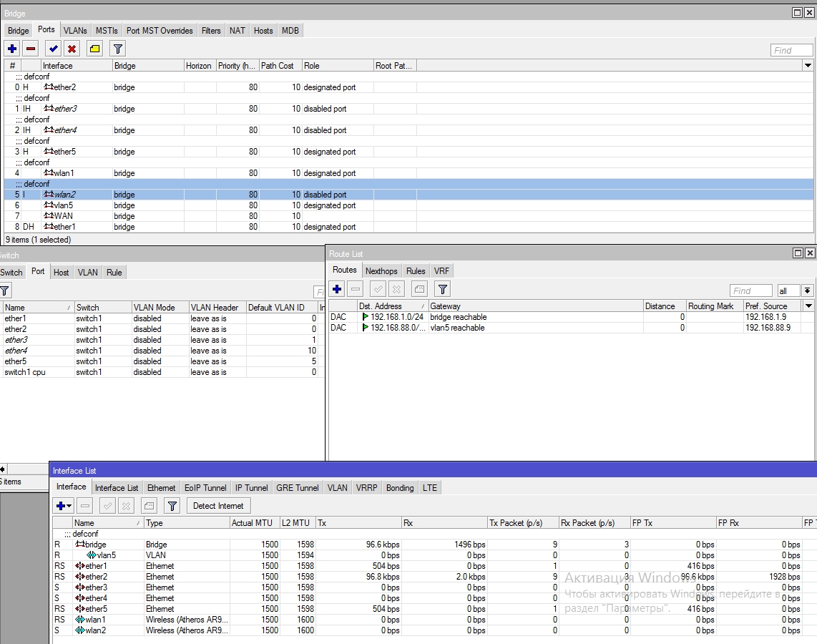Viewport: 817px width, 644px height.
Task: Click bridge interface icon in Interface List
Action: [80, 544]
